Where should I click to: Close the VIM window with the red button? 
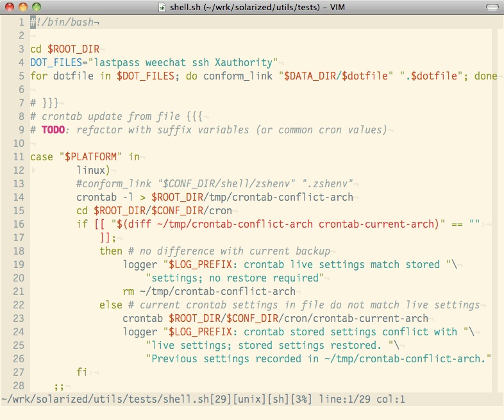coord(10,7)
